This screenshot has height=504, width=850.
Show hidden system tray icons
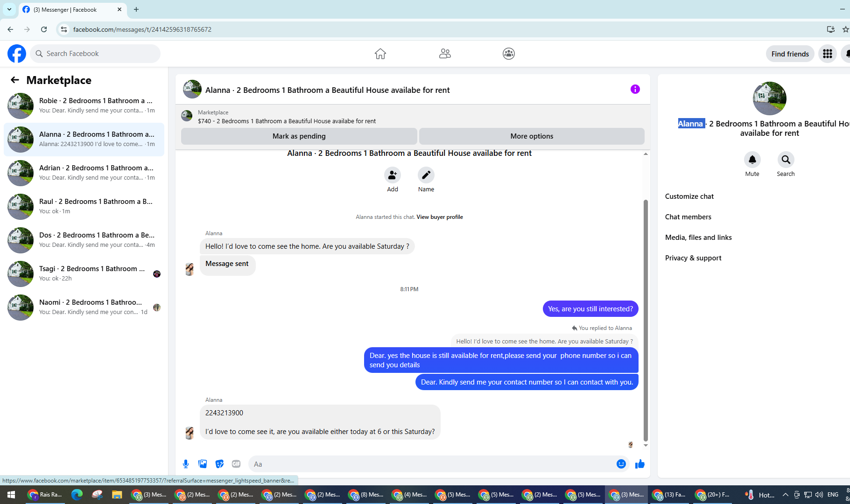[x=786, y=495]
